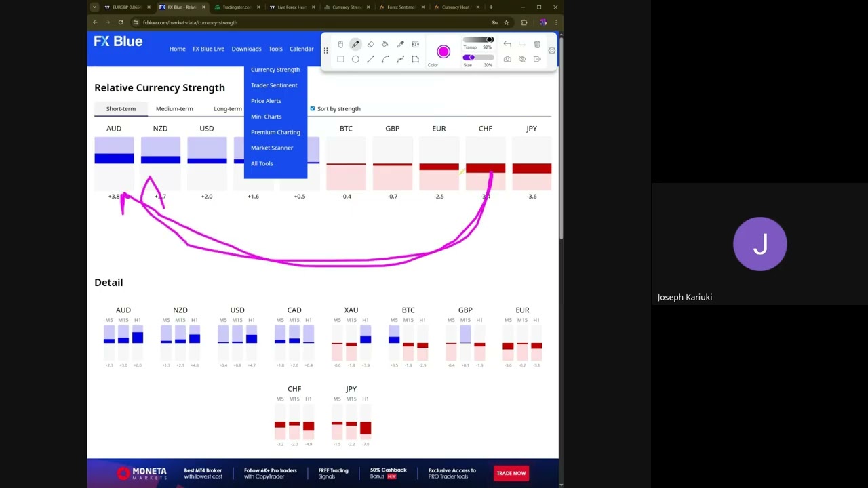Choose Market Scanner from Tools menu

click(x=272, y=148)
